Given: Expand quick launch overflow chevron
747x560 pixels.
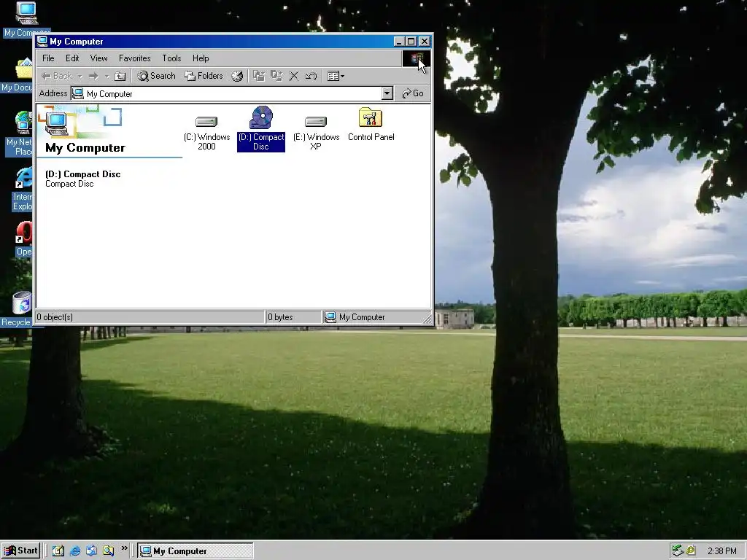Looking at the screenshot, I should click(x=124, y=548).
